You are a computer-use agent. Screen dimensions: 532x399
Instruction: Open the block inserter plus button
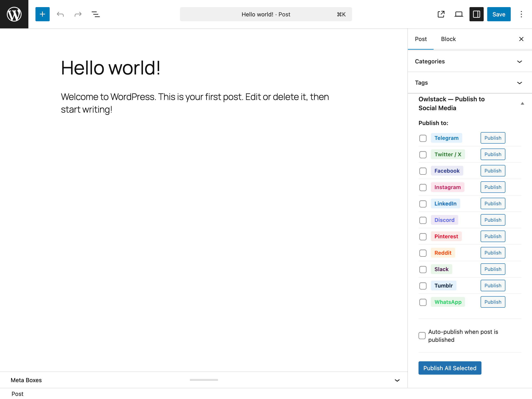pyautogui.click(x=42, y=14)
